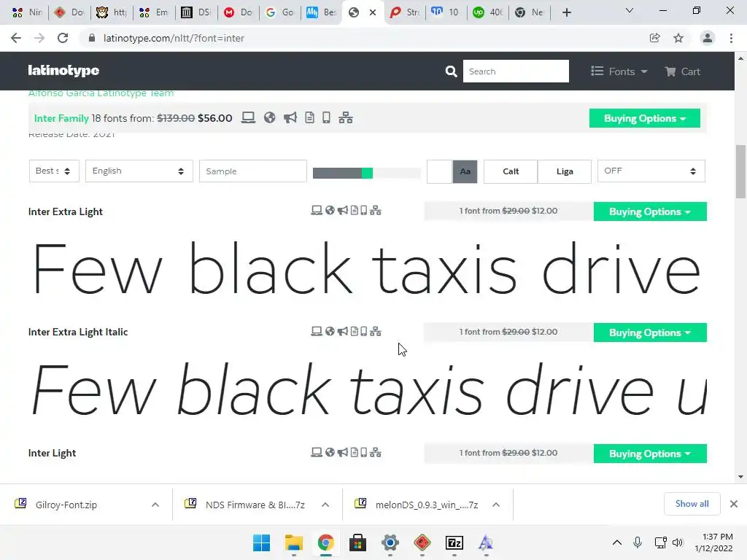Screen dimensions: 747x560
Task: Open the Fonts menu dropdown
Action: 619,71
